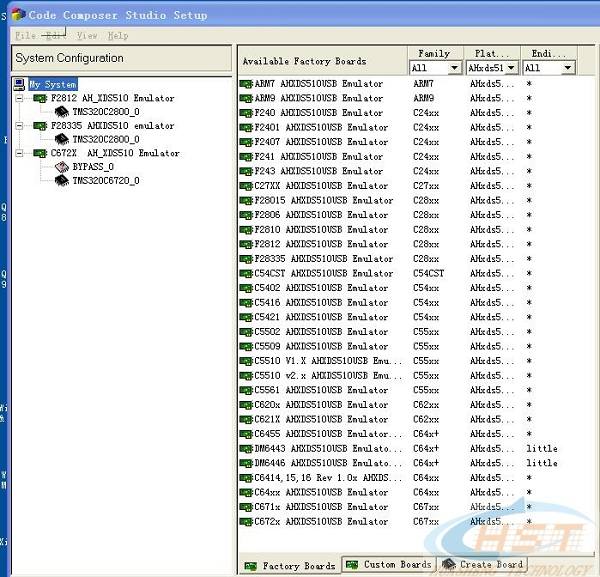Open the File menu
600x577 pixels.
[25, 36]
